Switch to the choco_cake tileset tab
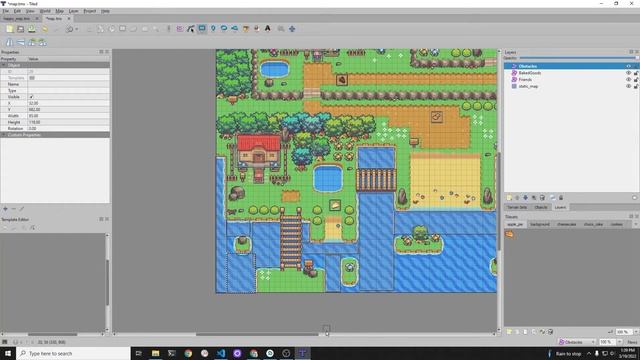Image resolution: width=640 pixels, height=360 pixels. [x=593, y=224]
